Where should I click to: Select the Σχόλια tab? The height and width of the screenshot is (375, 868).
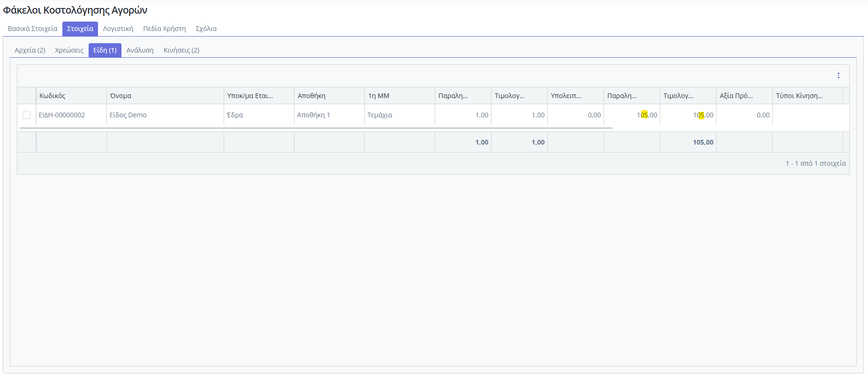(x=206, y=29)
